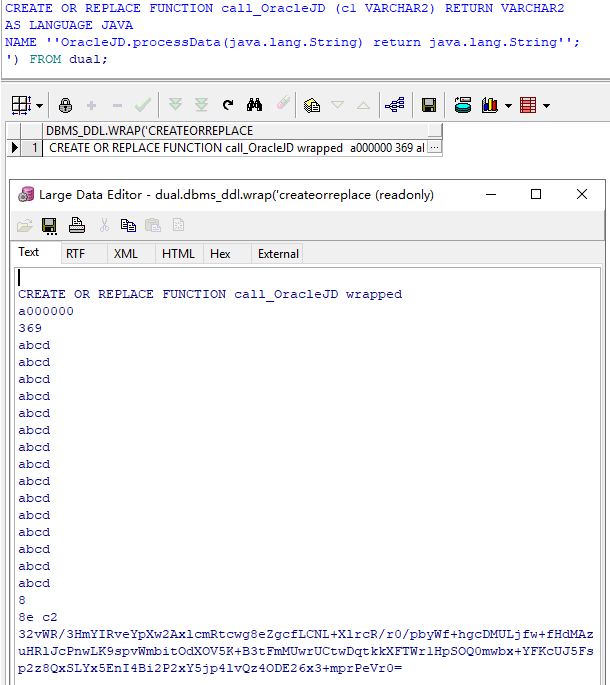Screen dimensions: 610x685
Task: Click the Print icon in Large Data Editor
Action: pos(76,225)
